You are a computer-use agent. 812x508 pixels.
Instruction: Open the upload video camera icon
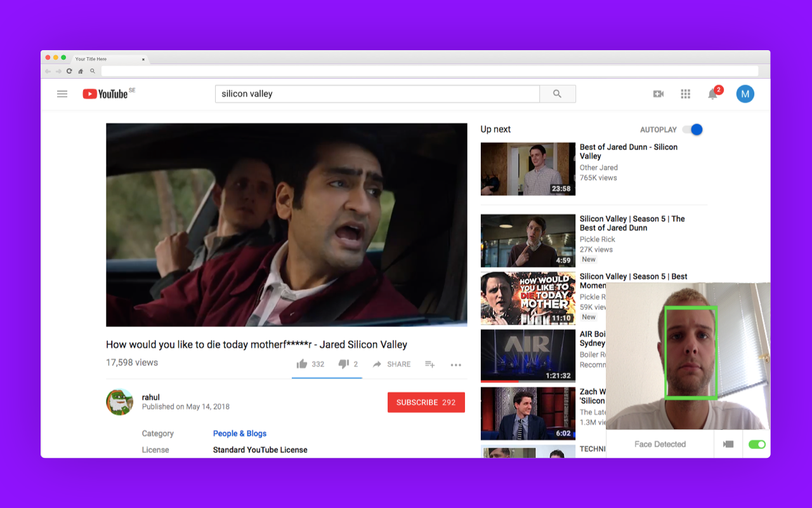pyautogui.click(x=658, y=94)
